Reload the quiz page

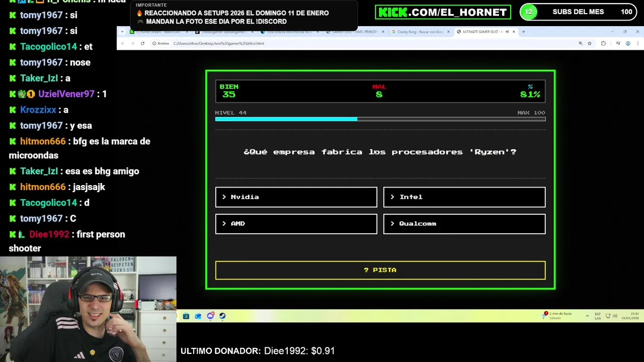point(142,43)
